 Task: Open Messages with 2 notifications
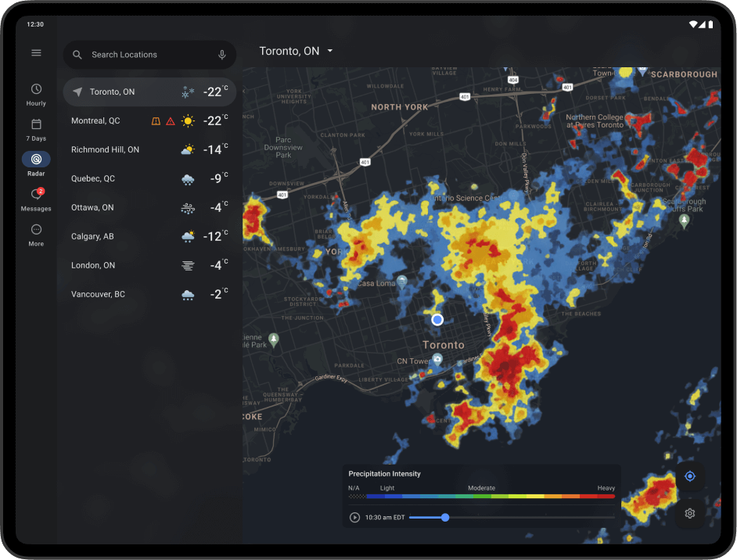pyautogui.click(x=36, y=199)
